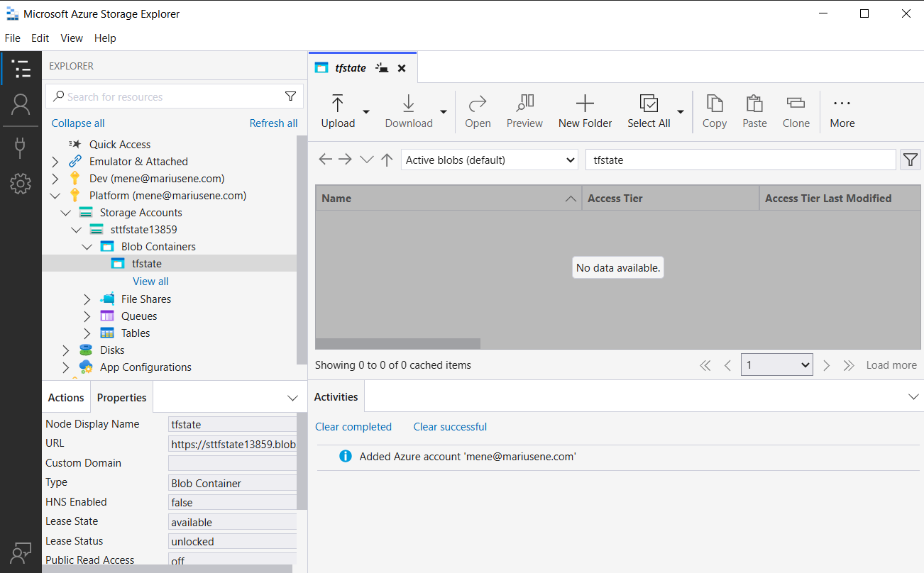Open the Connect plug icon in sidebar
This screenshot has width=924, height=573.
point(21,147)
